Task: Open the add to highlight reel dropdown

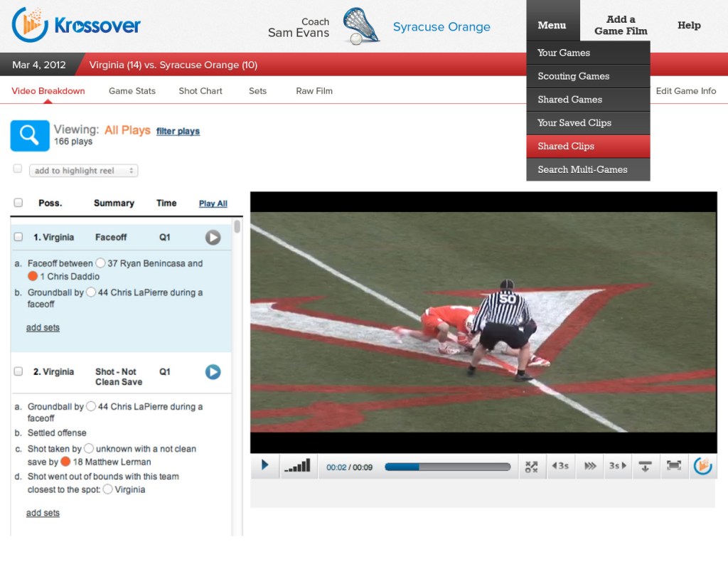Action: coord(84,171)
